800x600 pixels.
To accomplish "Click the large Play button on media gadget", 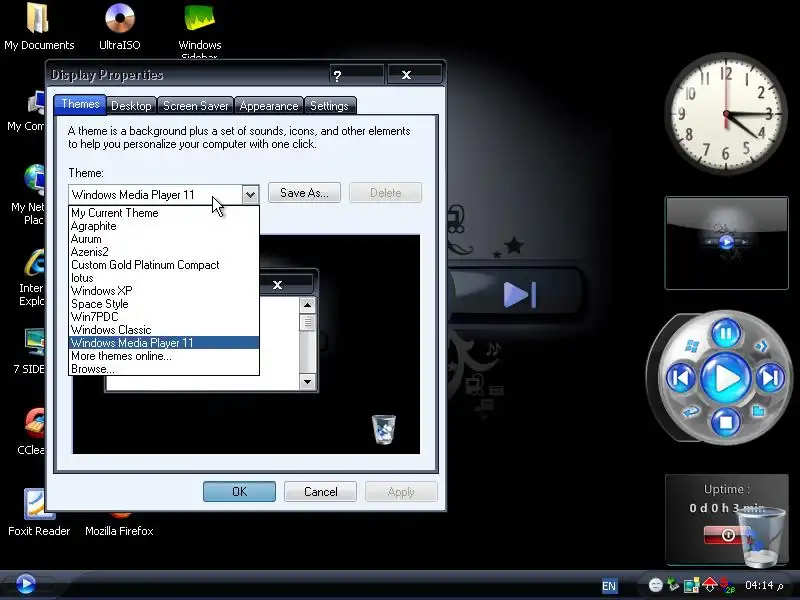I will (725, 378).
